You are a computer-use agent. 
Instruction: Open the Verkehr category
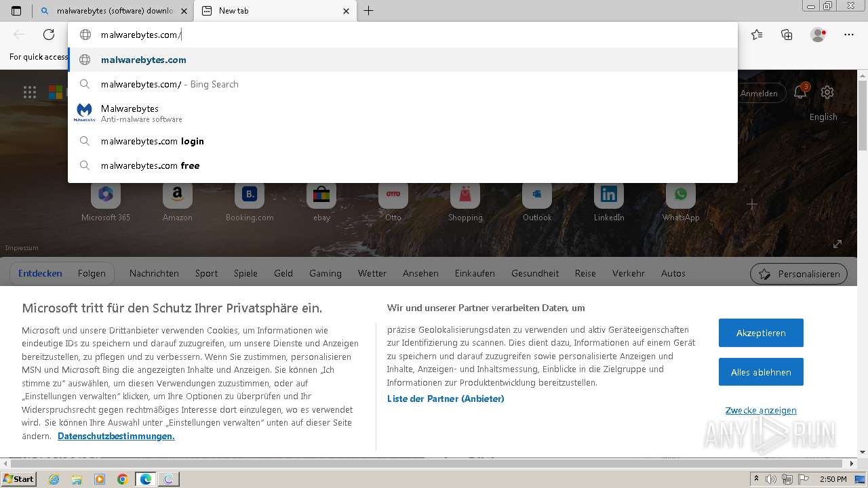coord(629,273)
